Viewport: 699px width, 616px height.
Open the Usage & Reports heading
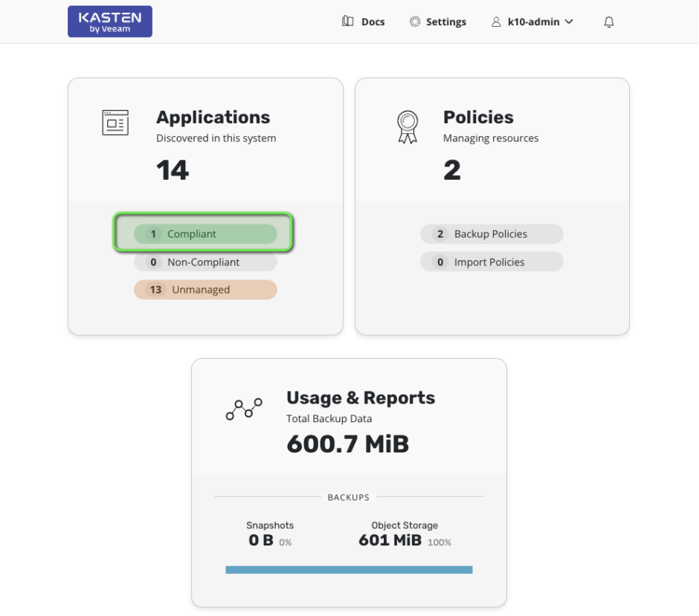pos(361,398)
